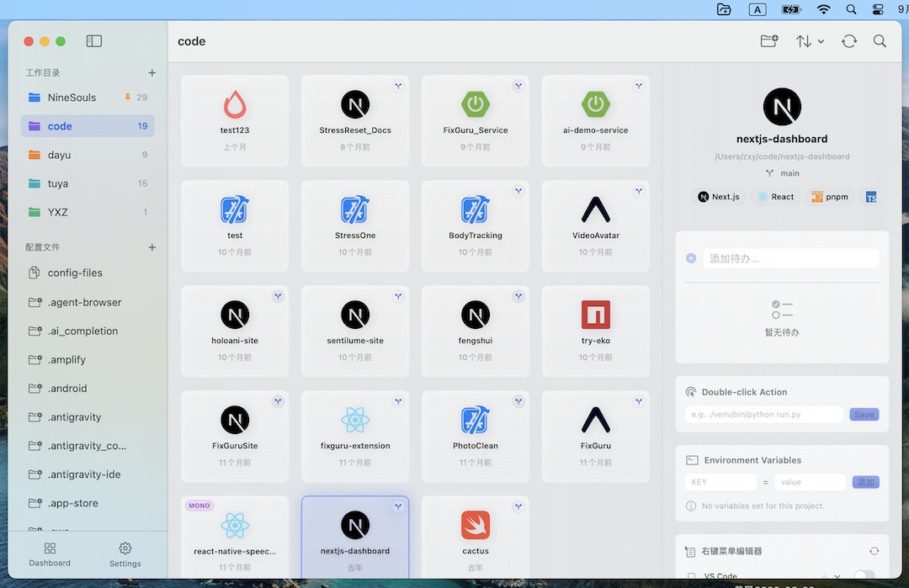Click the git branch badge on holoani-site
The width and height of the screenshot is (909, 588).
278,296
